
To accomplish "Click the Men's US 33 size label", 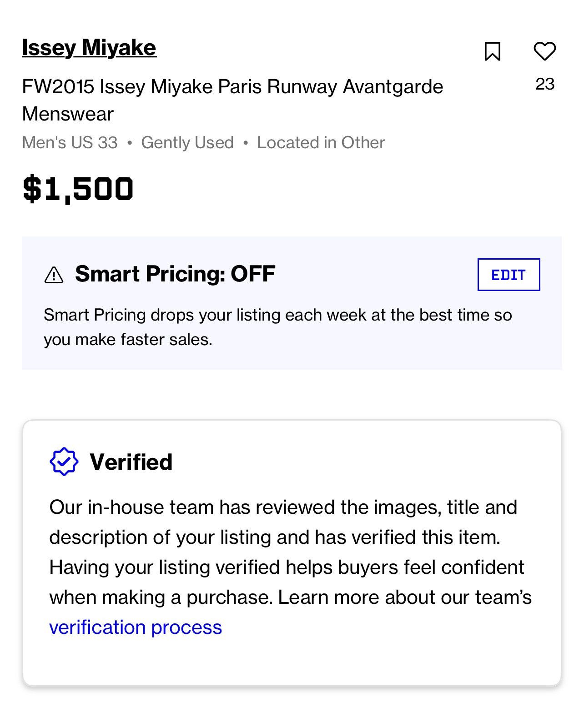I will [70, 143].
